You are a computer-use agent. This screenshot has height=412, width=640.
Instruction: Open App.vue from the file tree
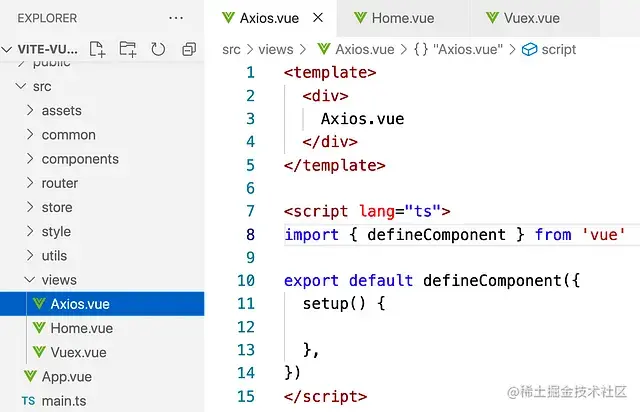point(102,376)
